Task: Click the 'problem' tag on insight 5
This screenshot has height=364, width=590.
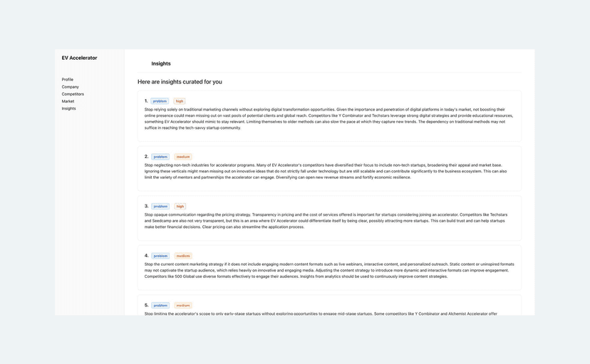Action: pyautogui.click(x=160, y=306)
